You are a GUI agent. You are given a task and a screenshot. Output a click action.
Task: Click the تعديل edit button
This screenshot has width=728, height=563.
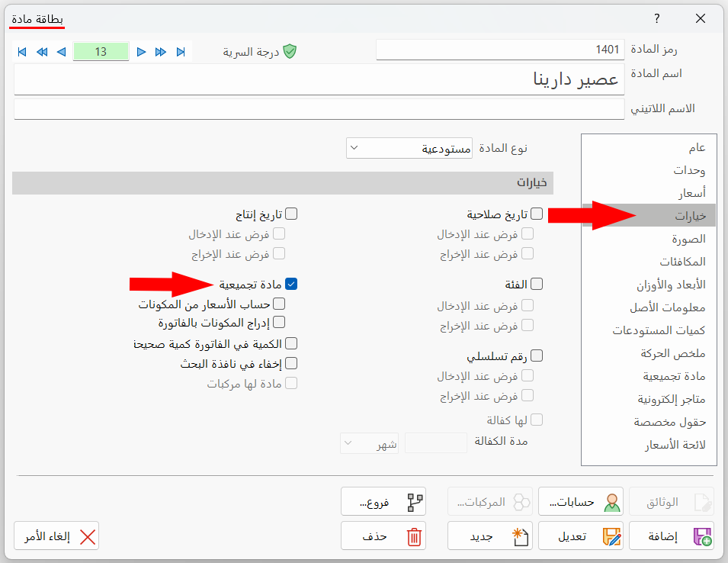(581, 536)
